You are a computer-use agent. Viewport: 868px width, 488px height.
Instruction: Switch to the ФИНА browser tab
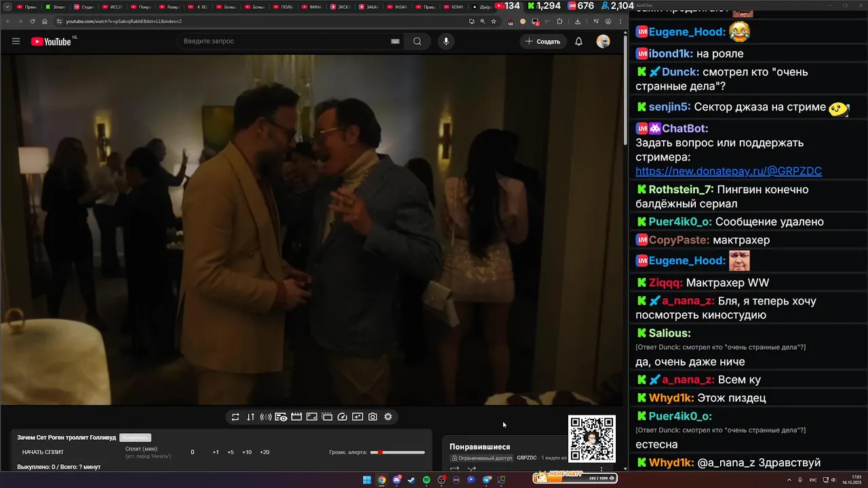point(313,7)
